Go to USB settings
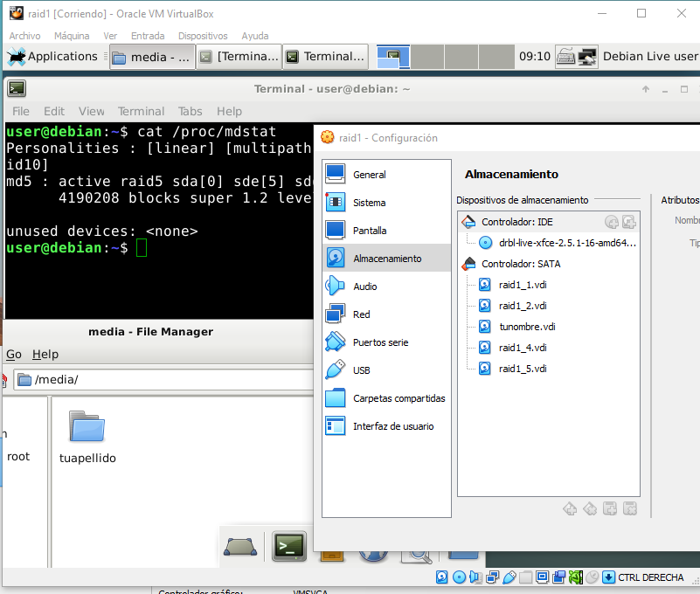Viewport: 700px width, 594px height. [386, 370]
